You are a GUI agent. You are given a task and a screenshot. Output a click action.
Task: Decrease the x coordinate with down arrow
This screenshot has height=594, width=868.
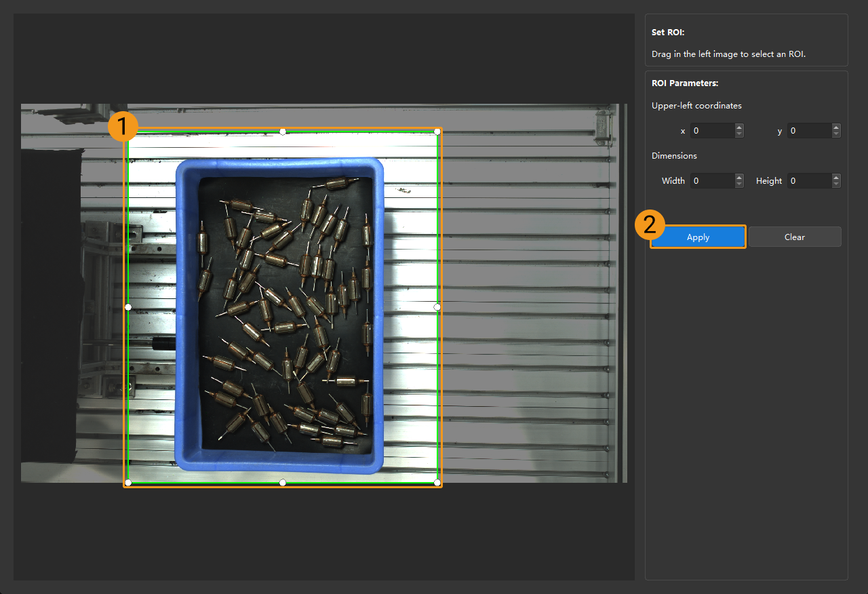point(739,134)
